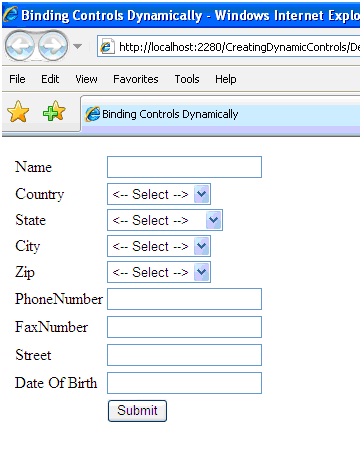This screenshot has width=364, height=455.
Task: Click the Internet Explorer logo in title bar
Action: pos(10,15)
